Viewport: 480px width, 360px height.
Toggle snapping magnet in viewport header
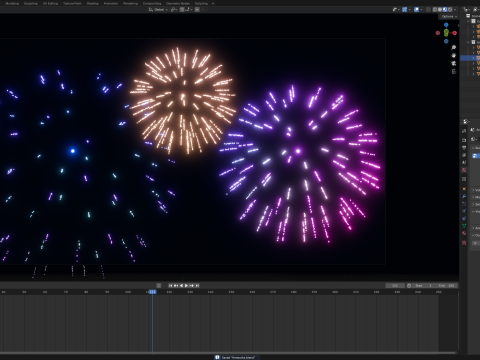click(182, 10)
